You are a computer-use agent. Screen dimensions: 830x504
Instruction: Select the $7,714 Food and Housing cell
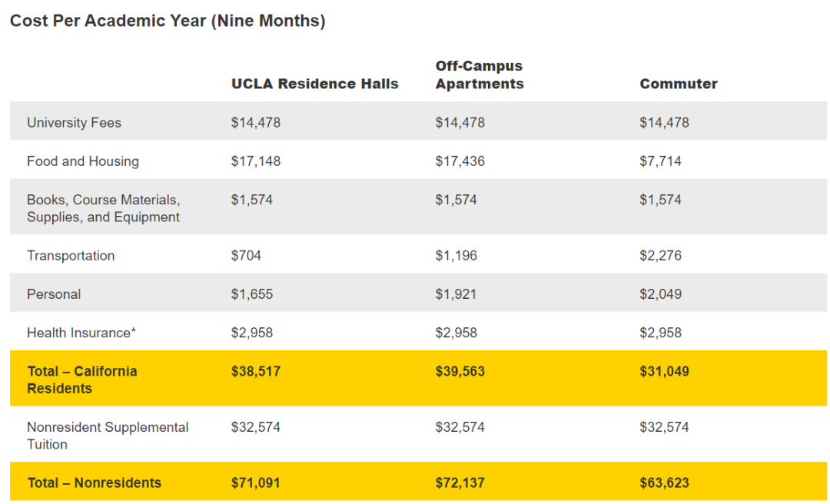click(661, 161)
